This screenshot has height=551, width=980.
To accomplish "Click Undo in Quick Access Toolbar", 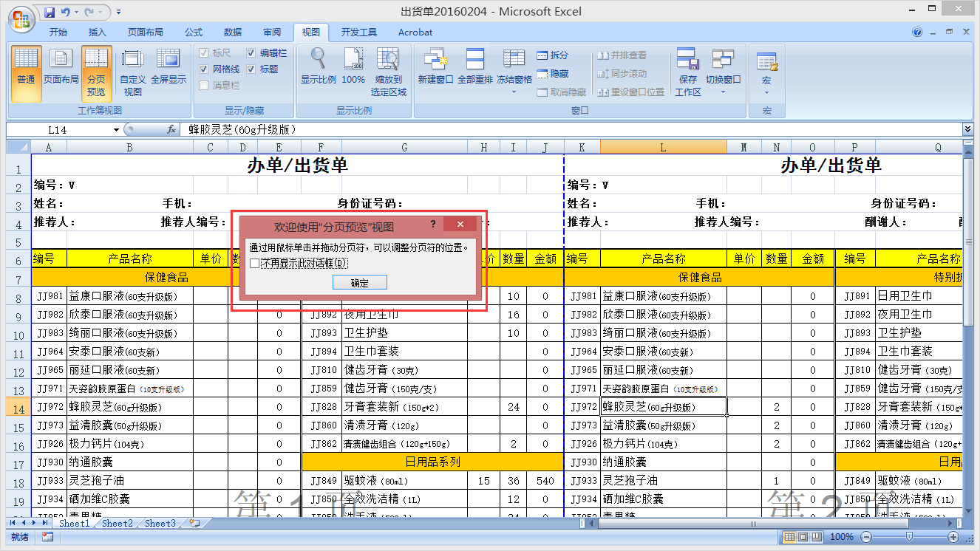I will click(x=66, y=12).
